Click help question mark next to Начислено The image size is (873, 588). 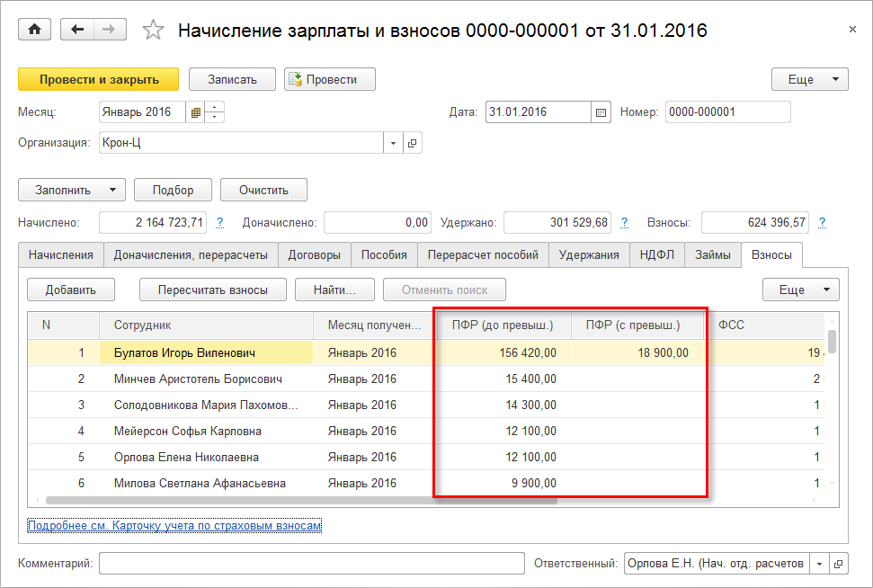(x=219, y=222)
